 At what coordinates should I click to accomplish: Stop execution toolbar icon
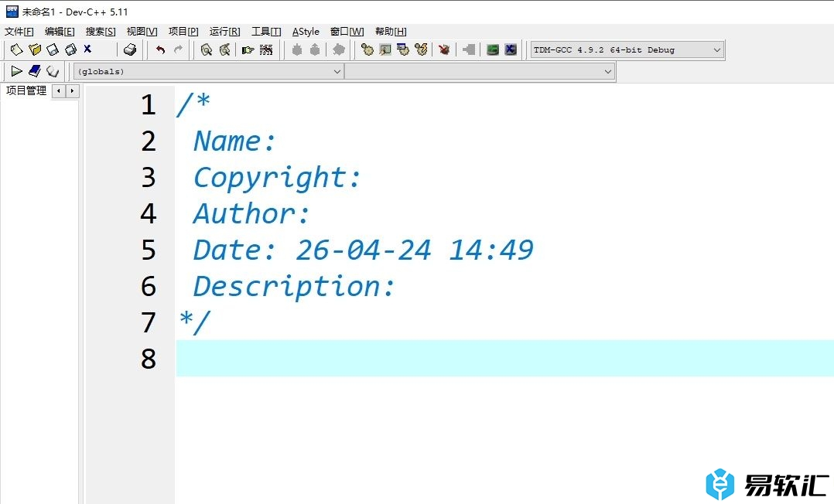pyautogui.click(x=469, y=49)
